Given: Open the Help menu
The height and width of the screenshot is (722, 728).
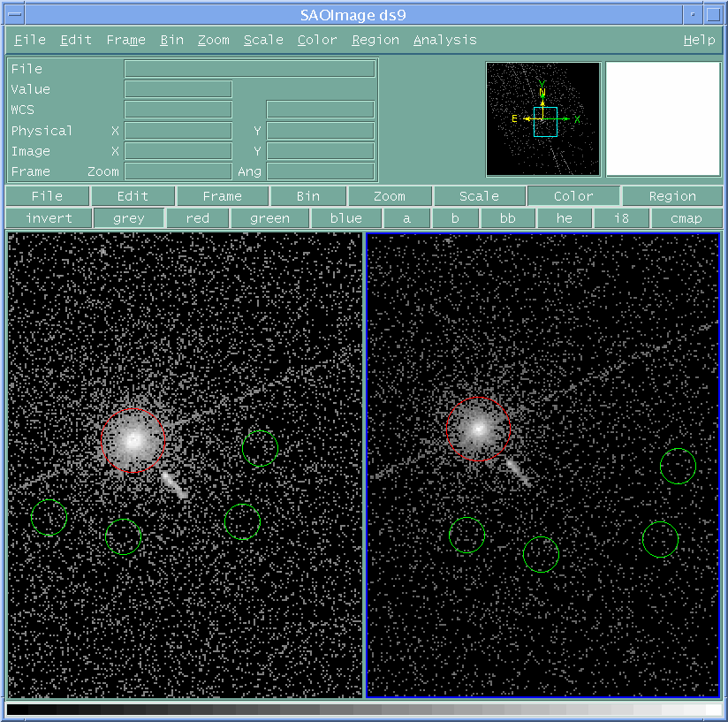Looking at the screenshot, I should [699, 40].
